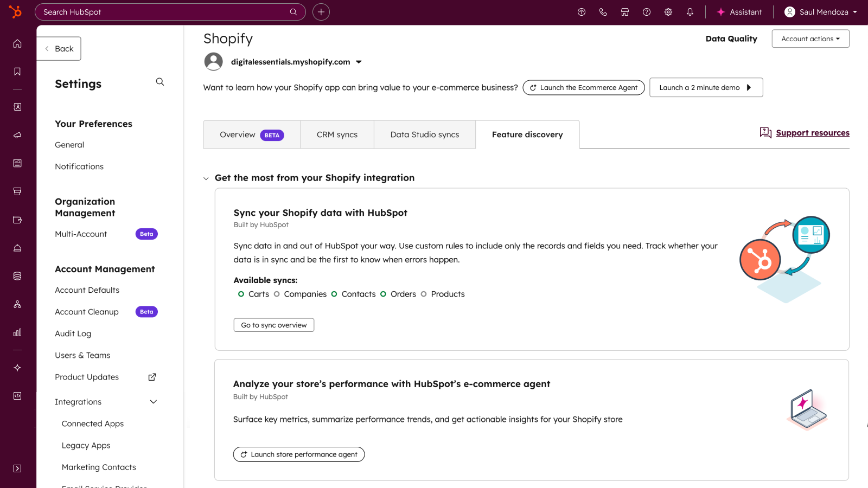Collapse the Get the most from your Shopify integration section
This screenshot has height=488, width=868.
(x=206, y=178)
